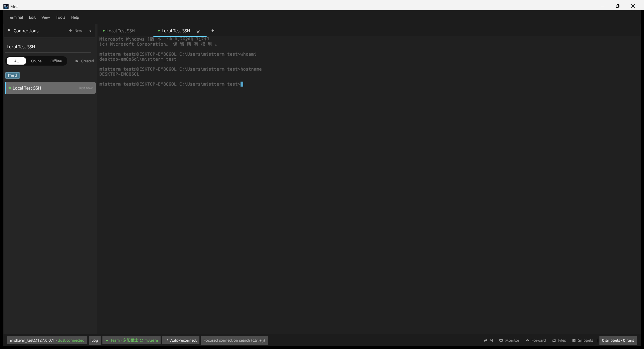Viewport: 644px width, 349px height.
Task: Collapse the Connections sidebar with the chevron
Action: point(90,31)
